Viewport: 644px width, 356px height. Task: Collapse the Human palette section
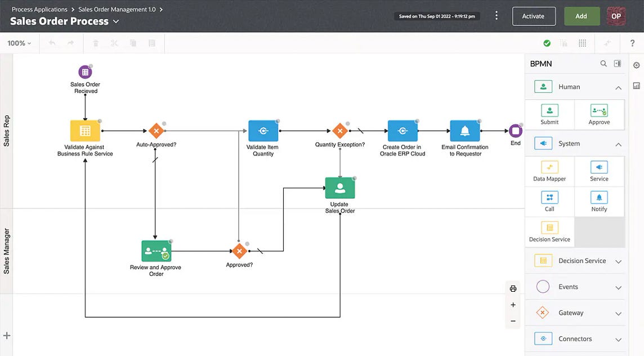point(618,87)
